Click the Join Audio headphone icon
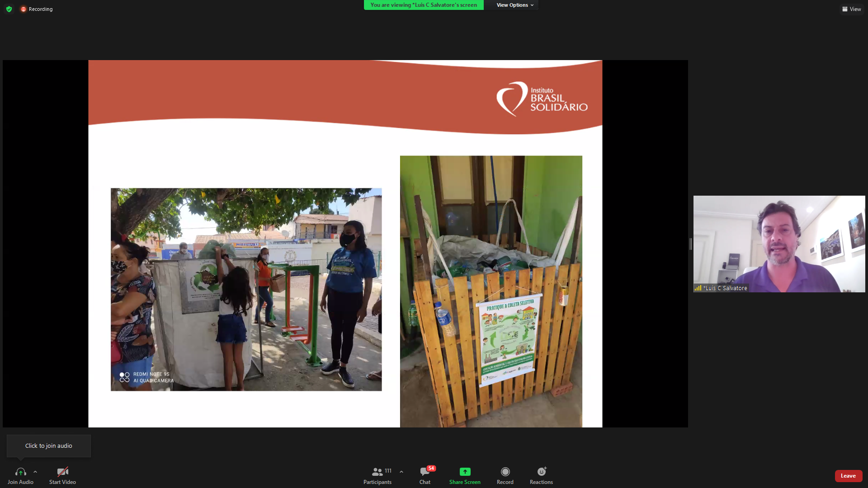This screenshot has height=488, width=868. pyautogui.click(x=20, y=472)
